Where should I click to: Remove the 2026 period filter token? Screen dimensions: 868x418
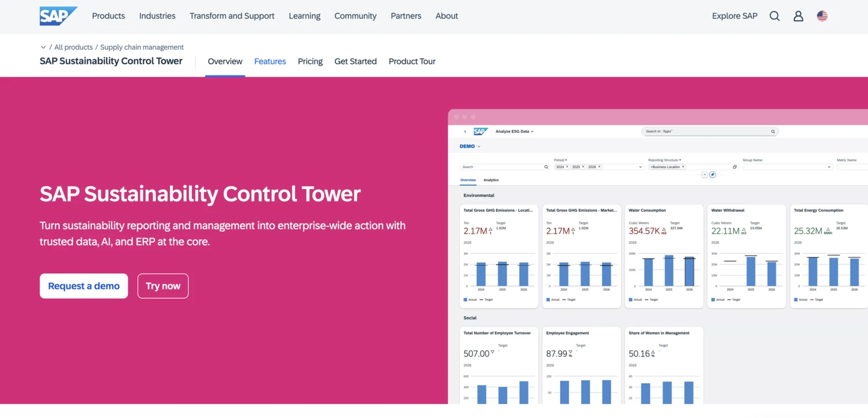point(599,167)
